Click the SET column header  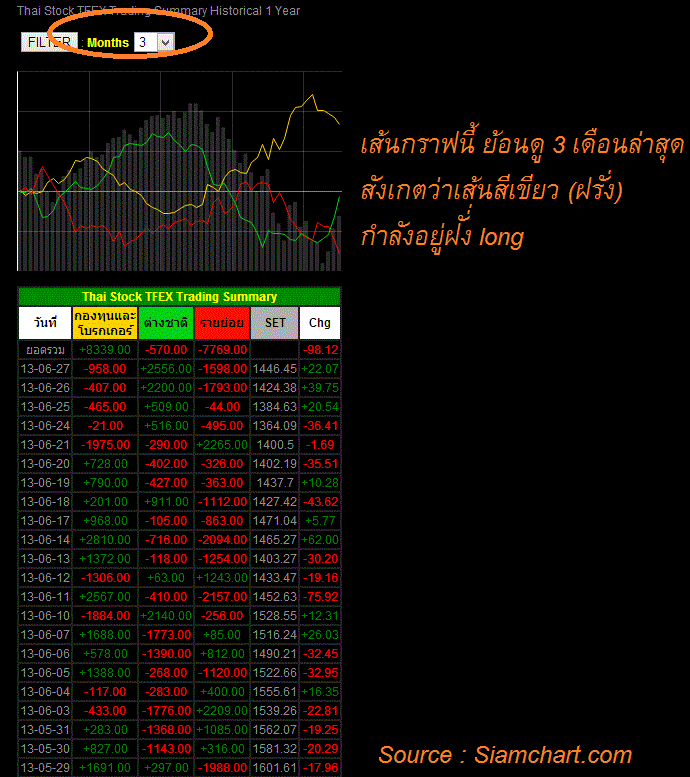point(275,323)
